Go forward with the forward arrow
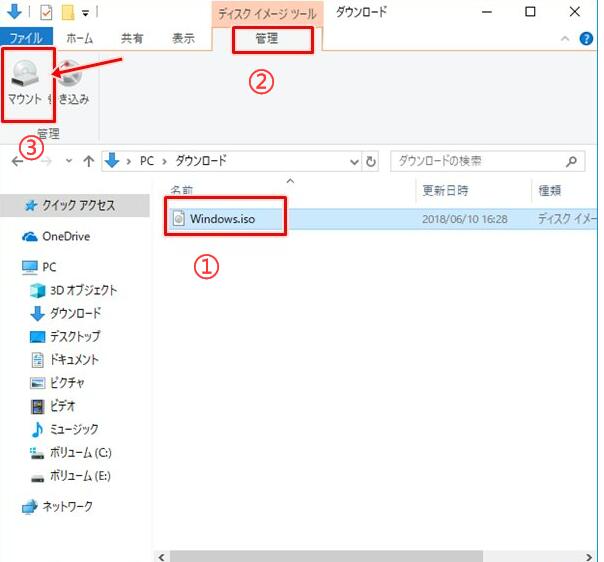This screenshot has width=604, height=562. [47, 161]
